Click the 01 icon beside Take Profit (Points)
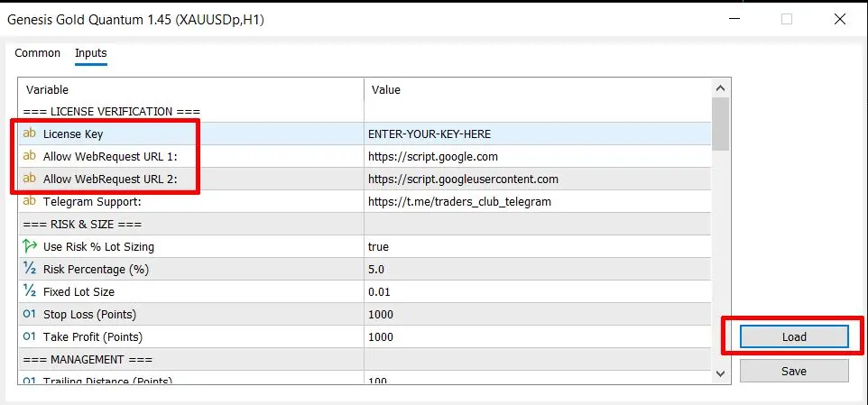This screenshot has width=868, height=405. tap(30, 336)
